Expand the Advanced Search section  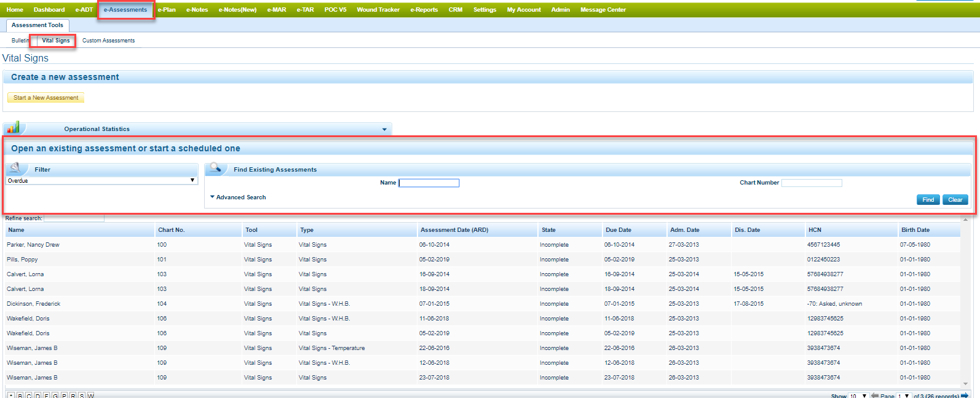238,197
